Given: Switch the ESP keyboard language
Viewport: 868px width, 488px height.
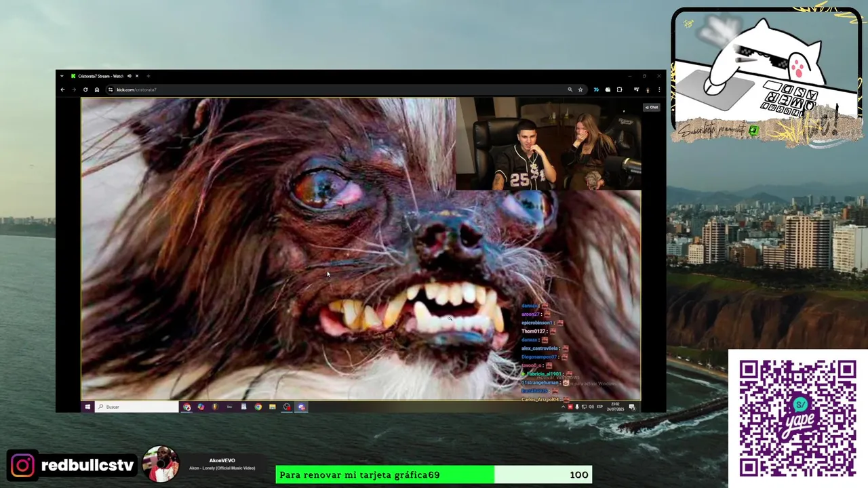Looking at the screenshot, I should pyautogui.click(x=599, y=407).
